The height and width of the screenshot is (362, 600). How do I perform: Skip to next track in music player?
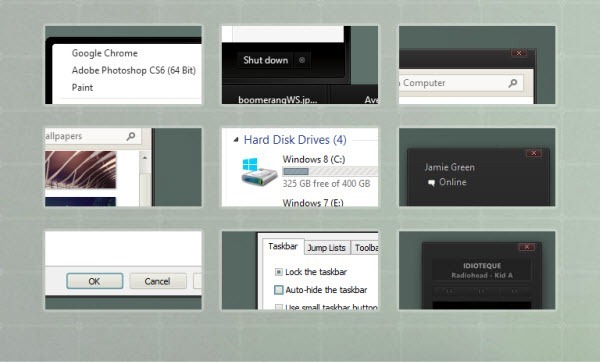[515, 292]
